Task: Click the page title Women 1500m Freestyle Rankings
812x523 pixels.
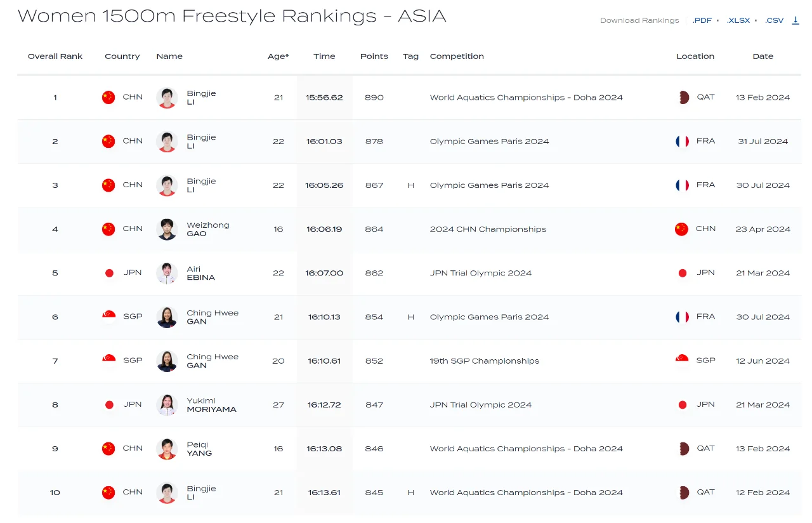Action: pos(232,16)
